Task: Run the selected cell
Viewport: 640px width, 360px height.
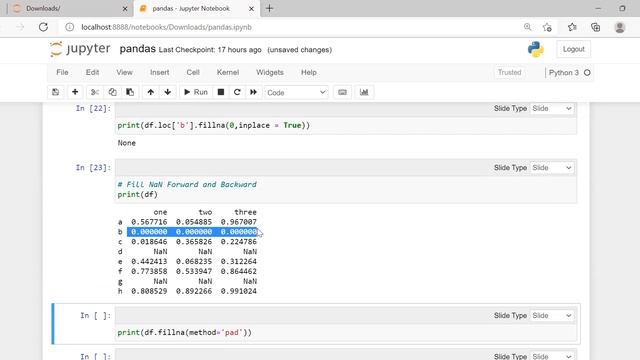Action: pyautogui.click(x=196, y=92)
